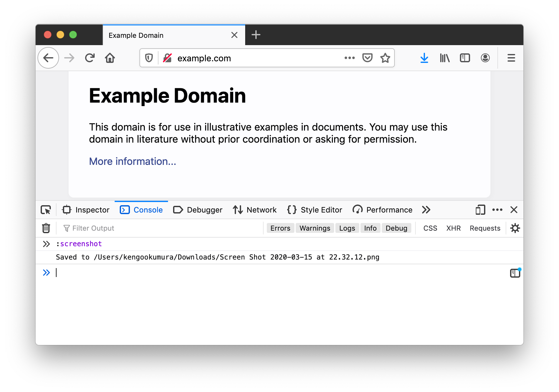Toggle the Errors filter

pos(280,228)
